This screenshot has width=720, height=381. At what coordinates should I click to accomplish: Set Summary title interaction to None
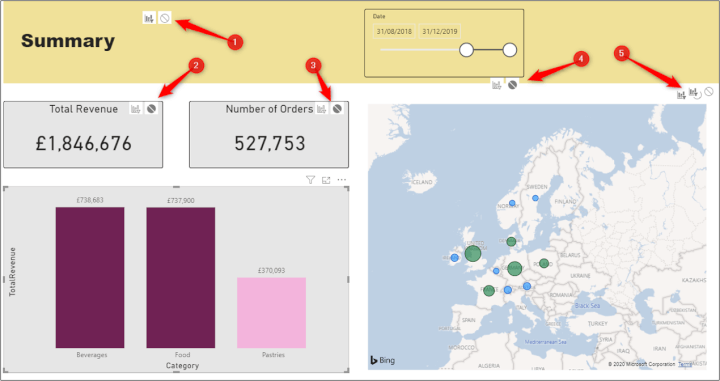(165, 18)
